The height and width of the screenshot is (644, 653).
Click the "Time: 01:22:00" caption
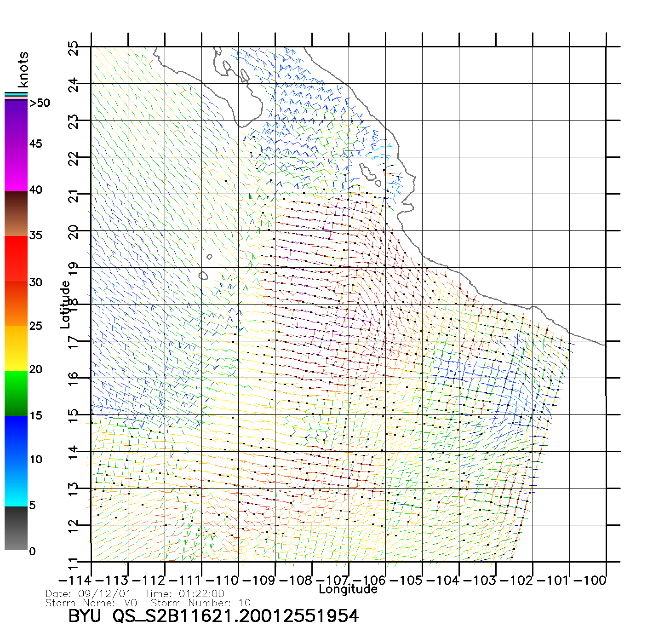(184, 594)
